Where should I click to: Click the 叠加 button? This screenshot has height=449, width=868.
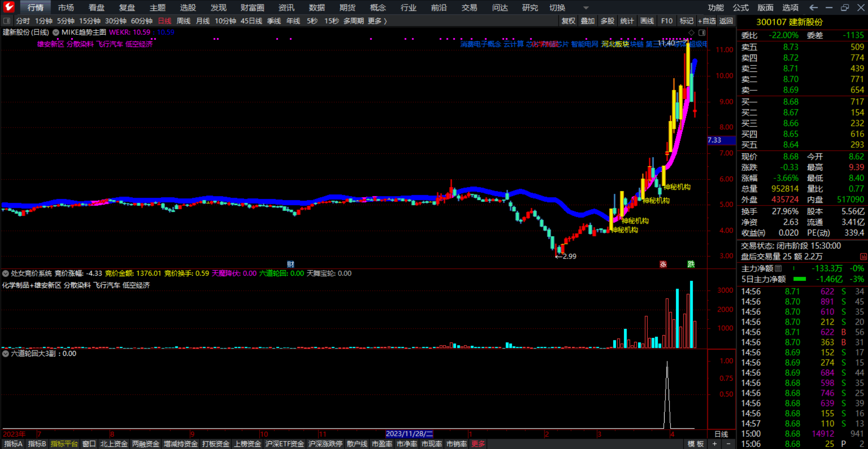pos(588,21)
